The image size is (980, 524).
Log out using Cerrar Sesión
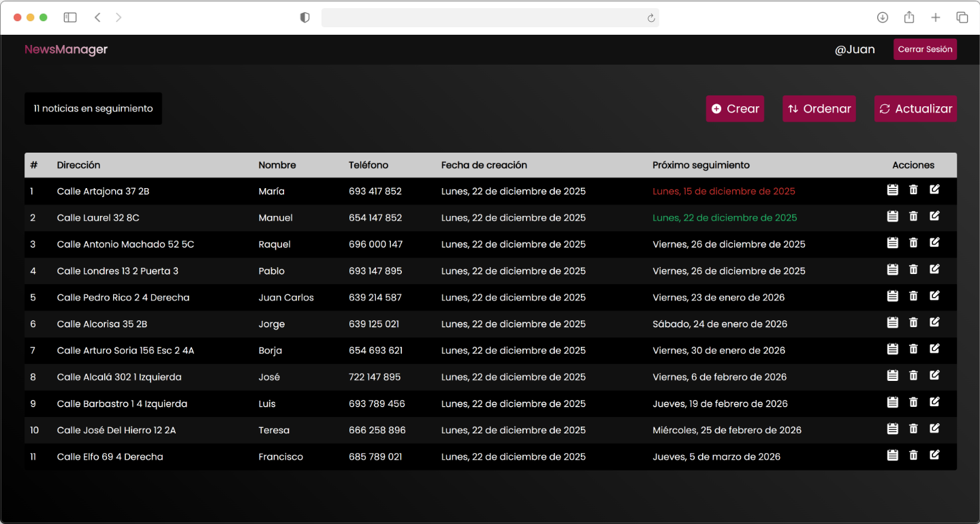tap(924, 49)
